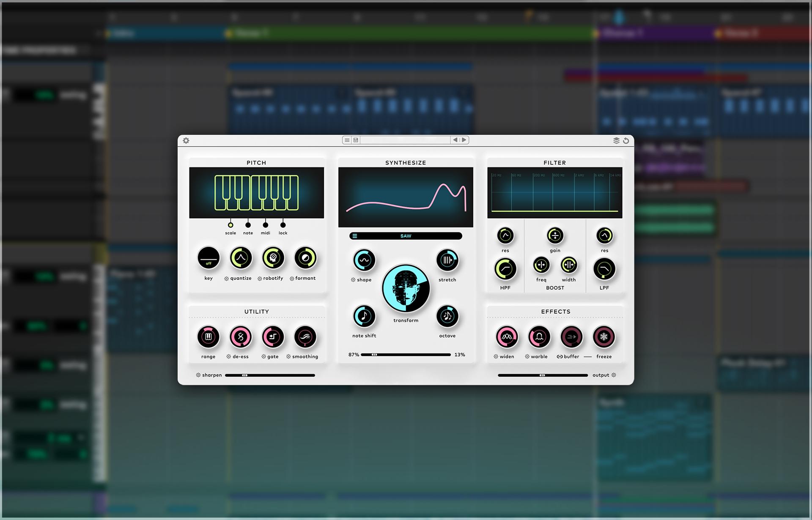Open gate gear settings

point(264,357)
